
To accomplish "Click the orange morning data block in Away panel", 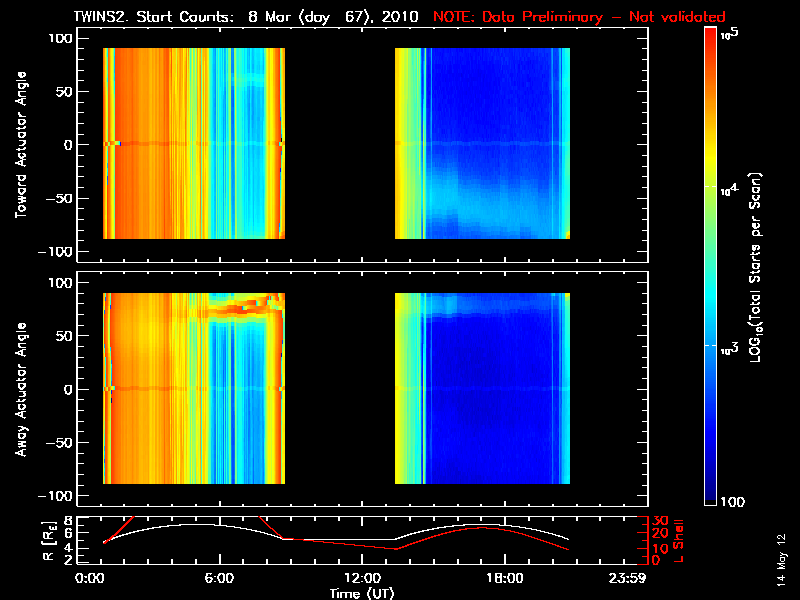I will click(194, 388).
